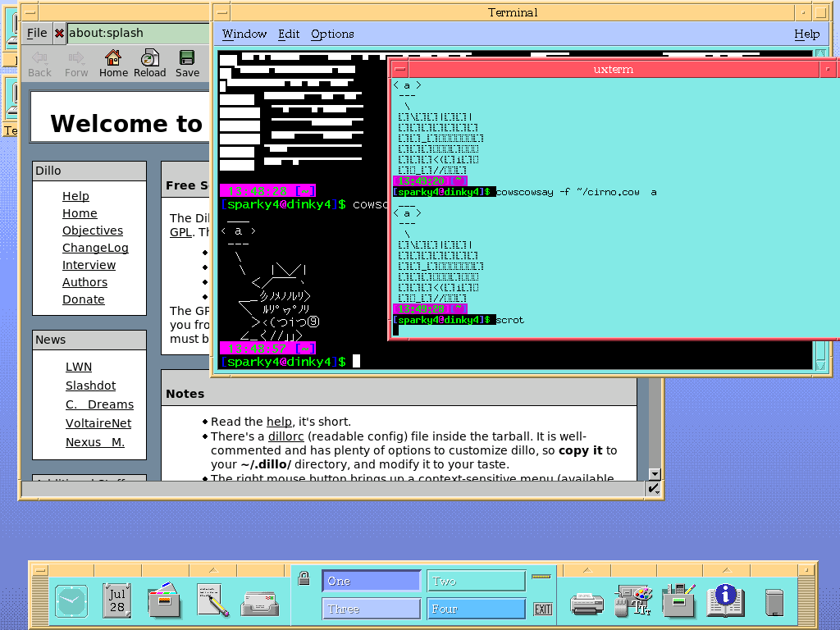The width and height of the screenshot is (840, 630).
Task: Open the Jul 28 calendar icon
Action: [x=117, y=601]
